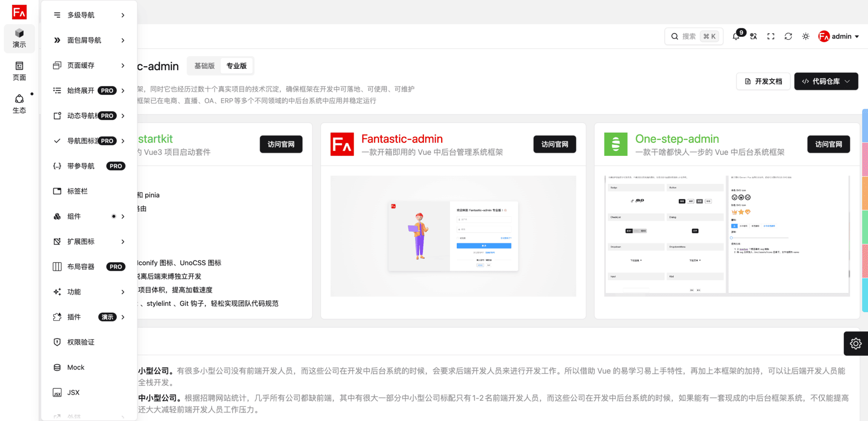The image size is (868, 421).
Task: Expand the 多级导航 submenu
Action: [x=89, y=15]
